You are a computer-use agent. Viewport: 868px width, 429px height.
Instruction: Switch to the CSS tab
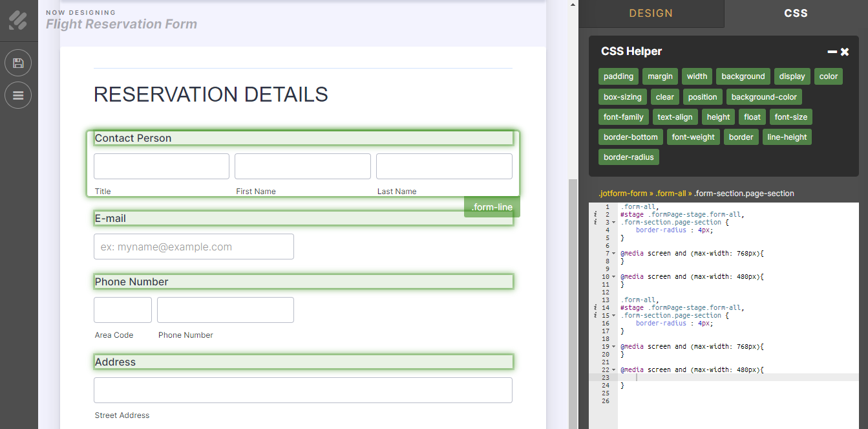click(796, 14)
